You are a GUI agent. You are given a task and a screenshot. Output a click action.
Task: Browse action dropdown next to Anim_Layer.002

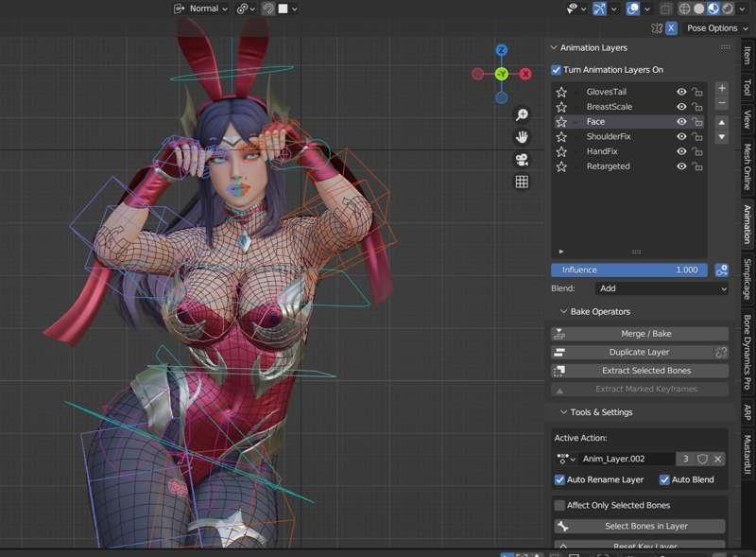click(566, 459)
